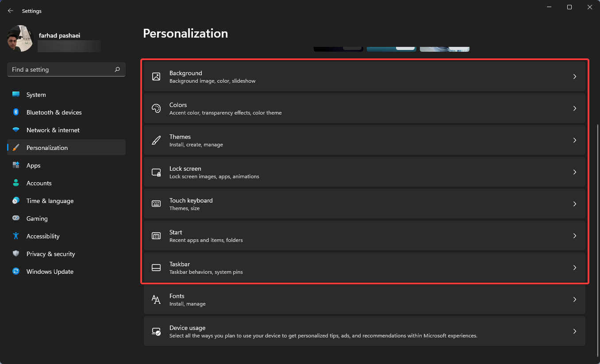Screen dimensions: 600x364
Task: Click the Accessibility figure icon
Action: pyautogui.click(x=16, y=236)
